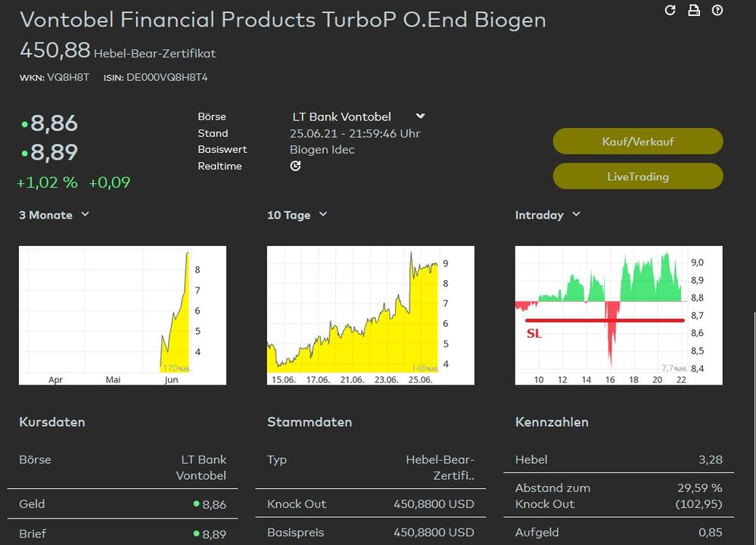This screenshot has width=756, height=545.
Task: Refresh the quote data
Action: tap(670, 11)
